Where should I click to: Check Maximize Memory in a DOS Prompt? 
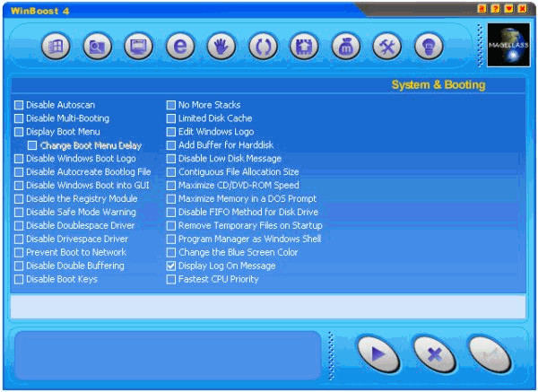[x=171, y=199]
